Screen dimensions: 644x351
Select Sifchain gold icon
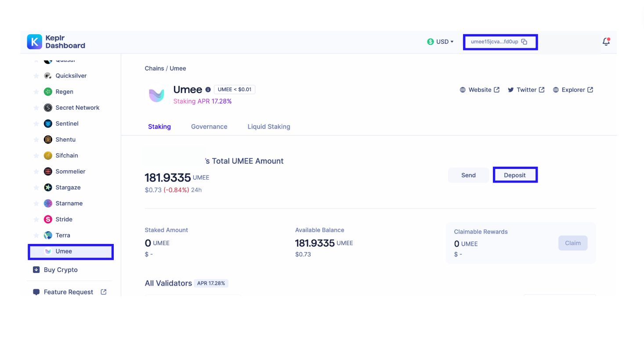48,156
